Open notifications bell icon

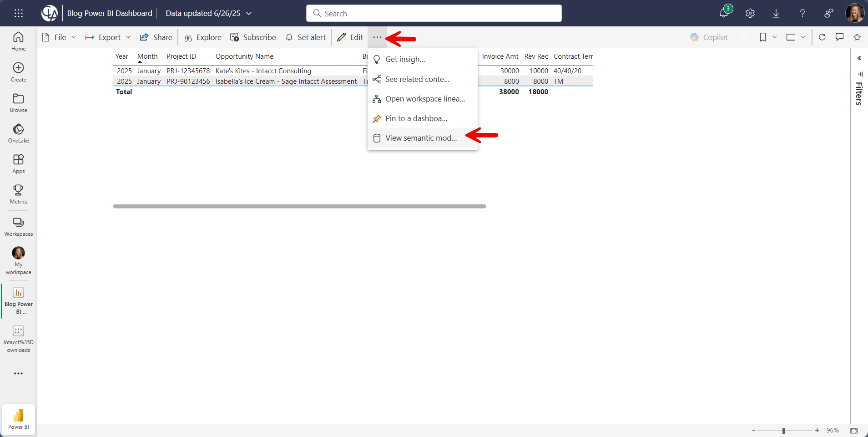click(x=723, y=13)
